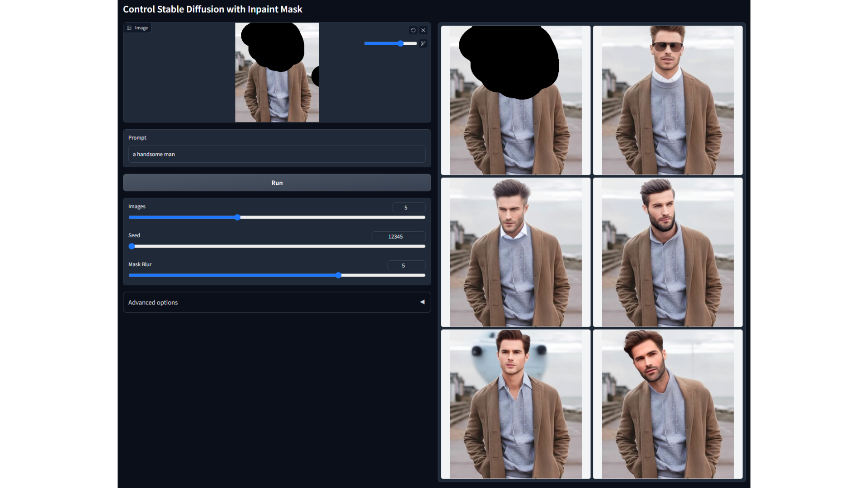This screenshot has width=868, height=488.
Task: Click the brush tool icon
Action: tap(423, 43)
